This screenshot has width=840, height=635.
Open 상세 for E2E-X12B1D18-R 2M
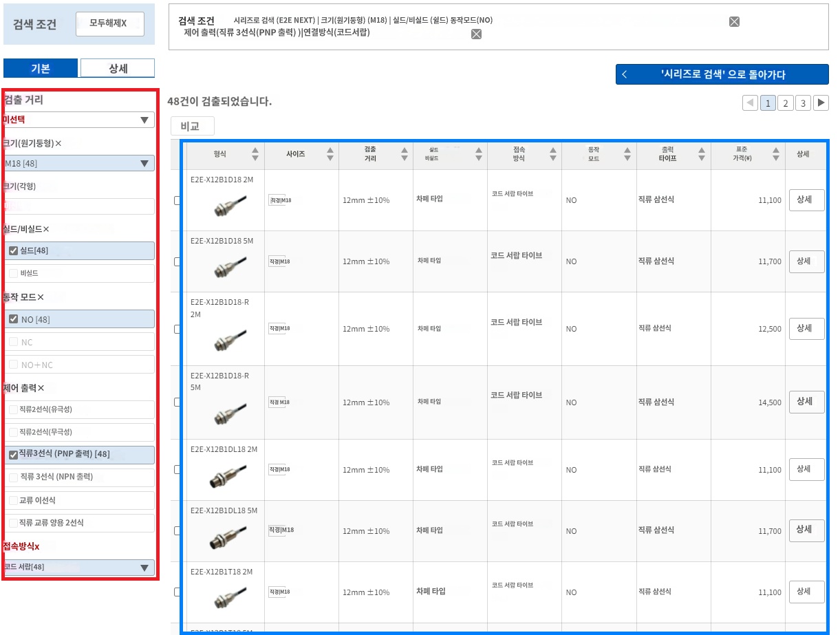click(x=806, y=328)
